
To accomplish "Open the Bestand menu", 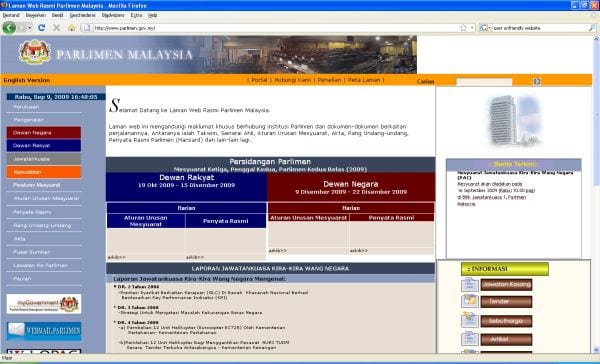I will tap(11, 15).
